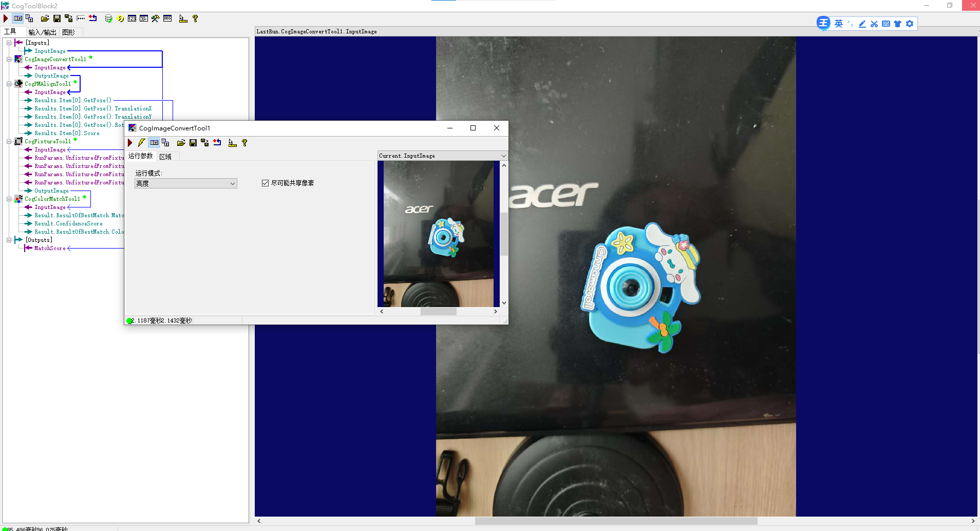Screen dimensions: 980x531
Task: Switch to the 输入/输出 tab
Action: coord(42,32)
